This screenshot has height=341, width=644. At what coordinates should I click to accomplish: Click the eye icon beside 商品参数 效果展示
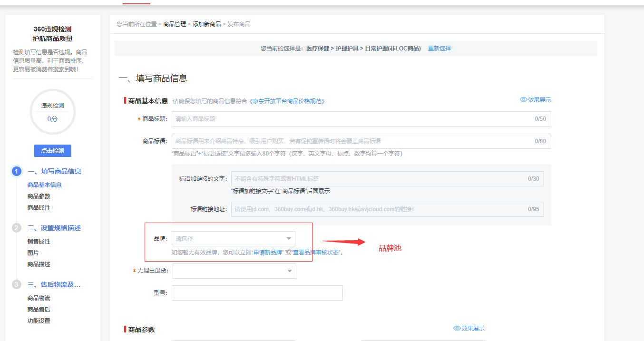coord(457,329)
